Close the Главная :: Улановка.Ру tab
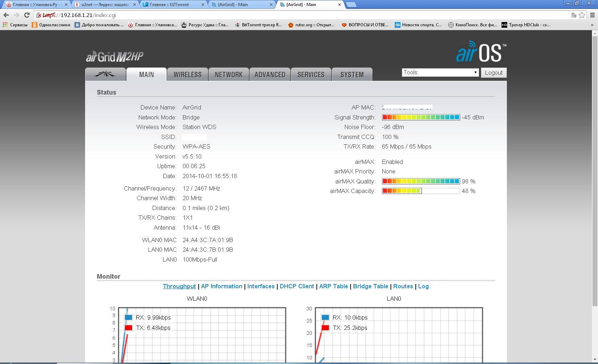The image size is (598, 364). tap(66, 5)
